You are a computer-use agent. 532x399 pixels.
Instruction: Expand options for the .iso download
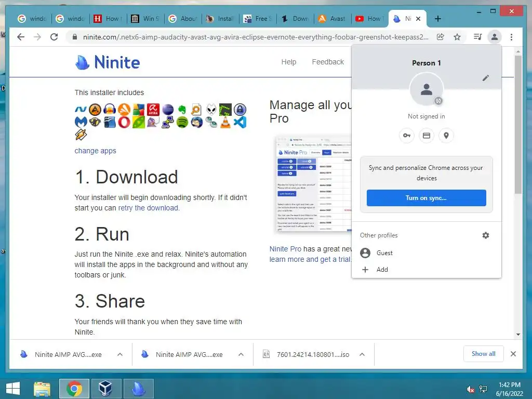tap(362, 354)
